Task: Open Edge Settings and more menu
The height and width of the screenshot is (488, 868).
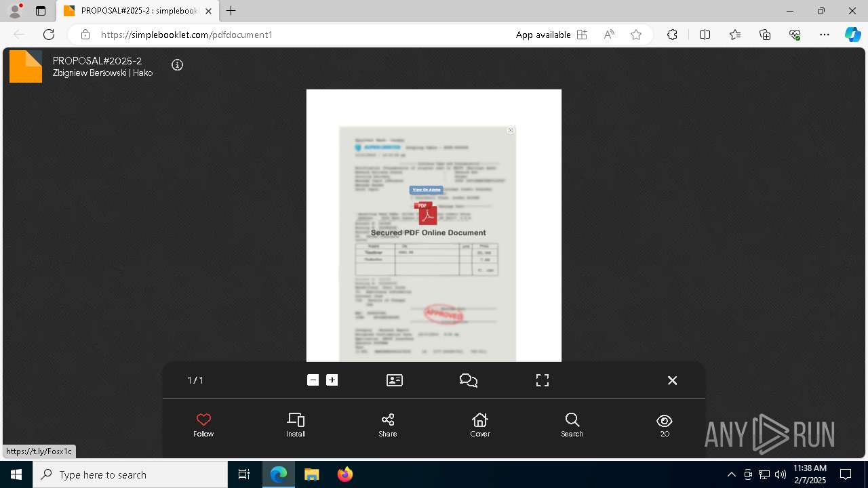Action: pos(825,35)
